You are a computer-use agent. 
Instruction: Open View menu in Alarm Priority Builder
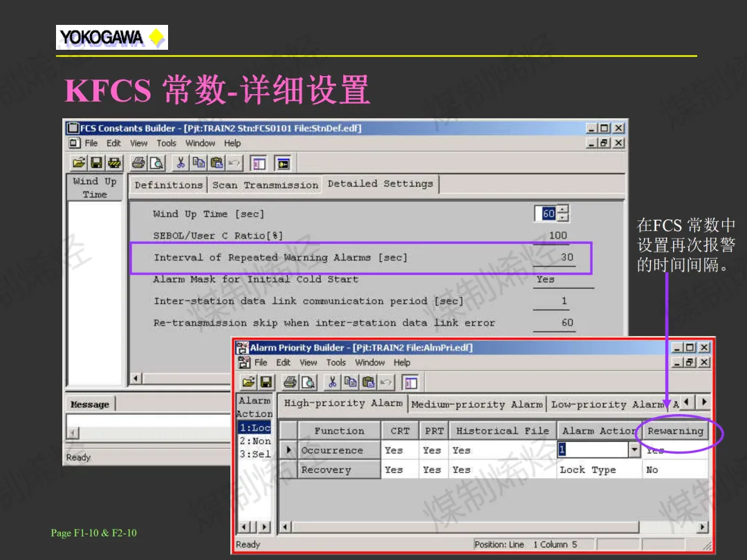click(x=308, y=363)
